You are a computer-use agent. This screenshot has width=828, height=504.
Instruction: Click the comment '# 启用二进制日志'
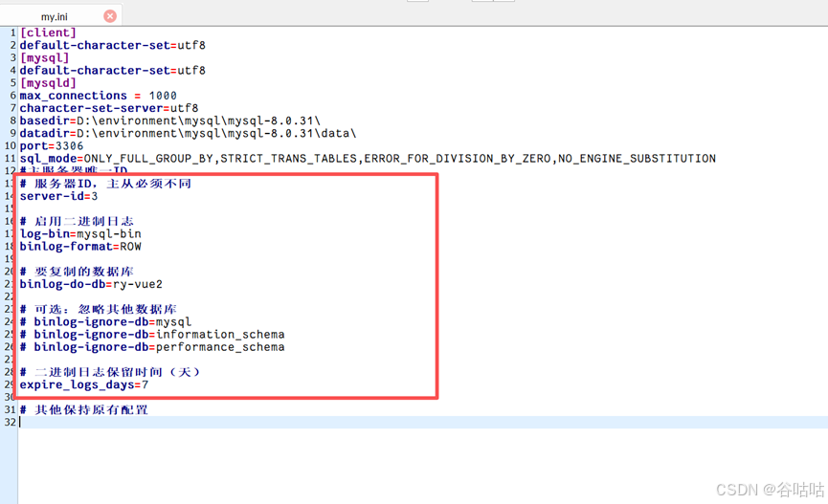(x=77, y=221)
